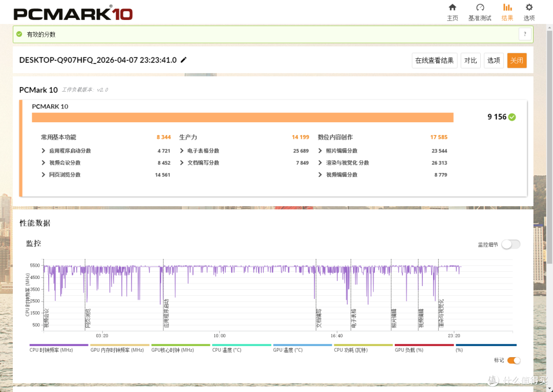Click the 照片编辑 marker in the chart

pos(394,318)
